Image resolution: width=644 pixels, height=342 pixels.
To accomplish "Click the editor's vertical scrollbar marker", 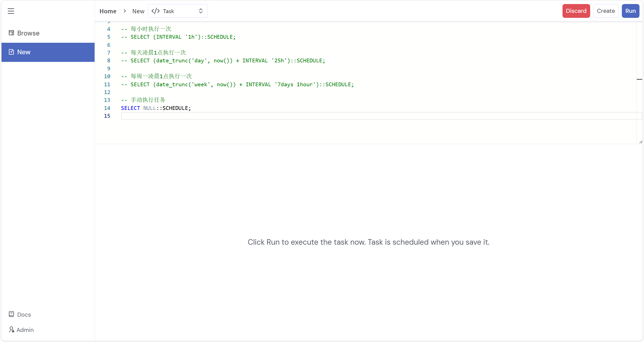I will pyautogui.click(x=639, y=79).
